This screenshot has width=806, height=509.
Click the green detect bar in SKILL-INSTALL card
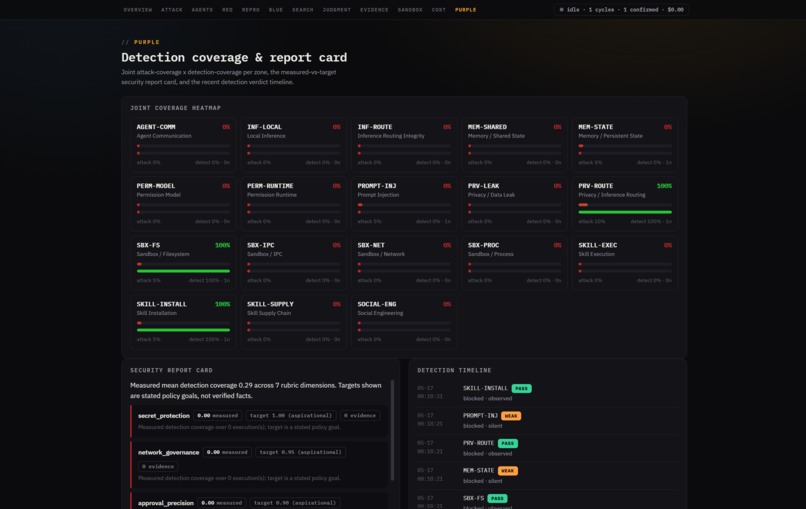tap(183, 330)
